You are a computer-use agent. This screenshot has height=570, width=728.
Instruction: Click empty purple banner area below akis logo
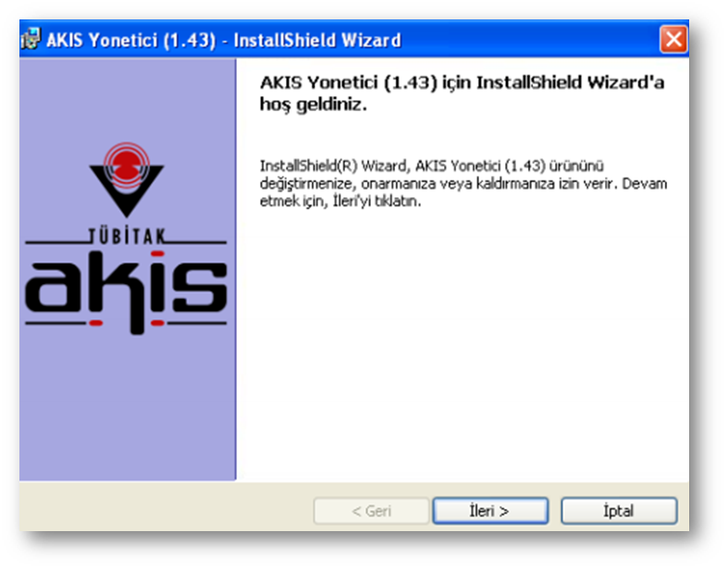[128, 409]
